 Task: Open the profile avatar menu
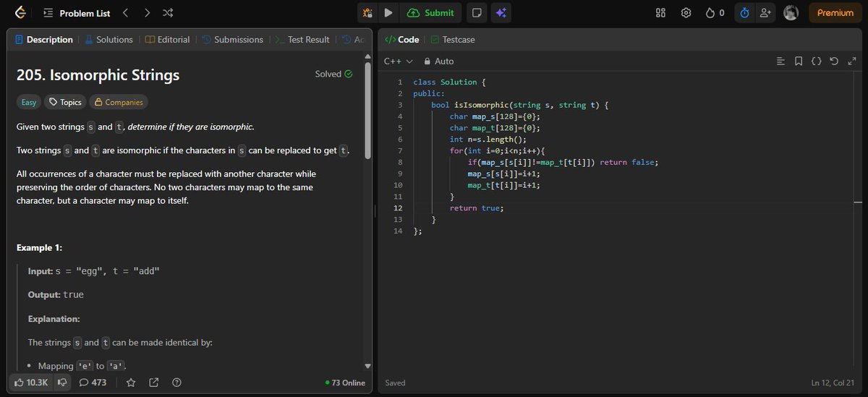click(x=791, y=12)
